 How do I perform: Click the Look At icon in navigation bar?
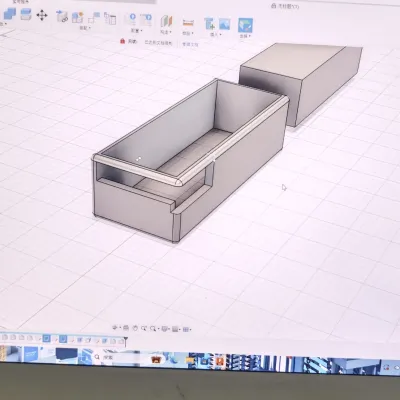126,328
